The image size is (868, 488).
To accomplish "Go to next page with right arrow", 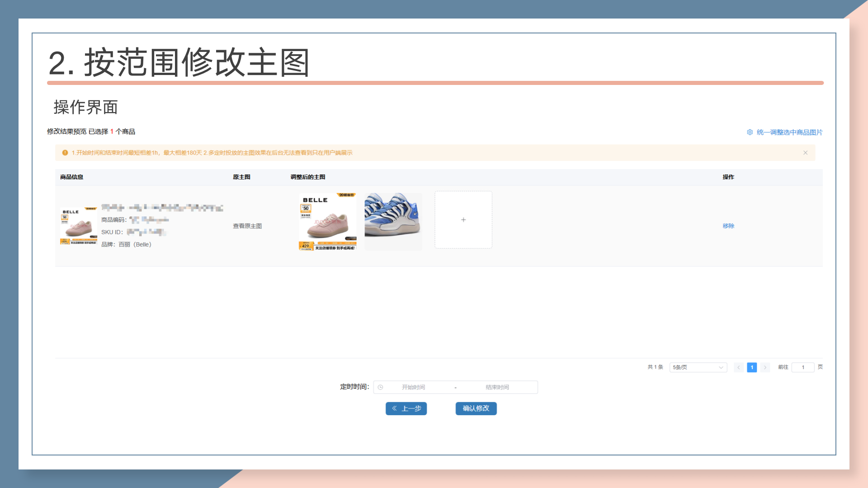I will pyautogui.click(x=765, y=367).
